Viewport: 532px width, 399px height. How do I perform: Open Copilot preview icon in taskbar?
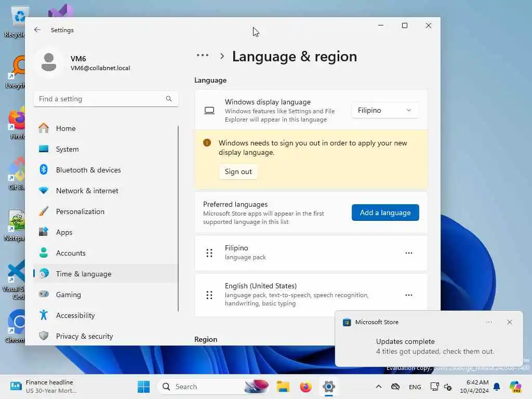(515, 387)
